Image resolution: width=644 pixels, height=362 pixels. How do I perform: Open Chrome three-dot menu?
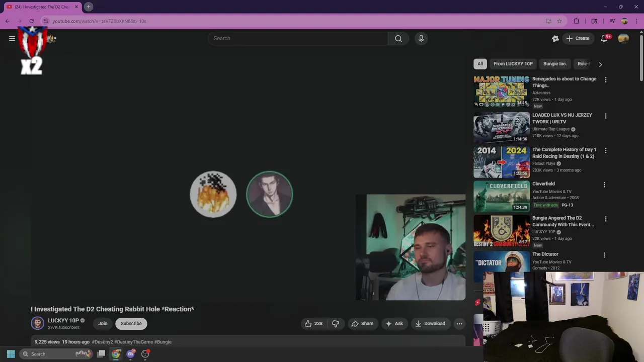(x=636, y=21)
